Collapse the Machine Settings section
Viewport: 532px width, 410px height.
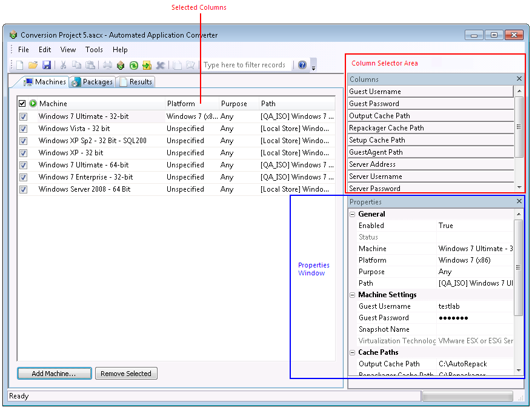coord(351,295)
